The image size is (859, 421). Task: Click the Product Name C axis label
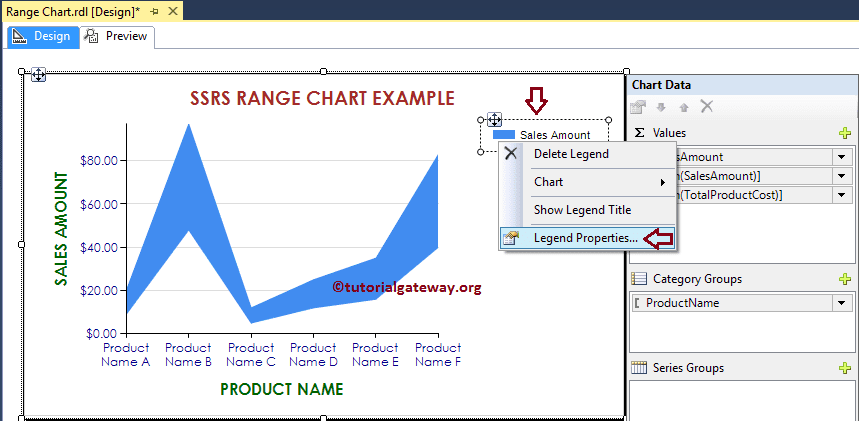pyautogui.click(x=251, y=355)
